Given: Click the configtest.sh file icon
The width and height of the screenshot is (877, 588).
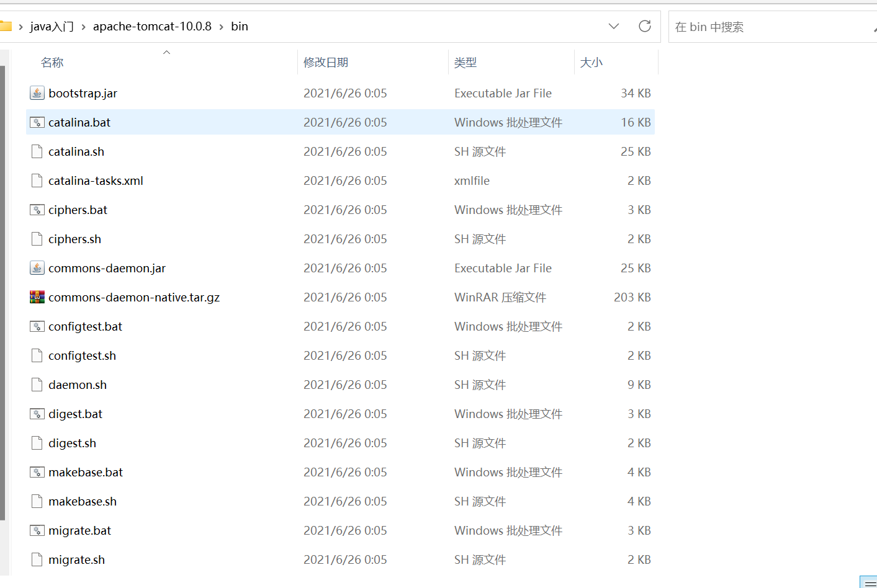Looking at the screenshot, I should coord(37,355).
